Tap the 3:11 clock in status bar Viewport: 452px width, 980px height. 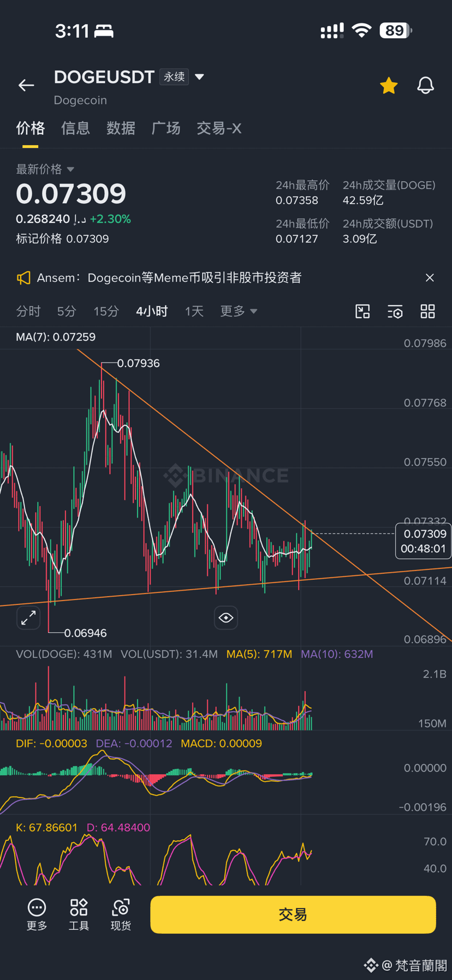pos(72,31)
